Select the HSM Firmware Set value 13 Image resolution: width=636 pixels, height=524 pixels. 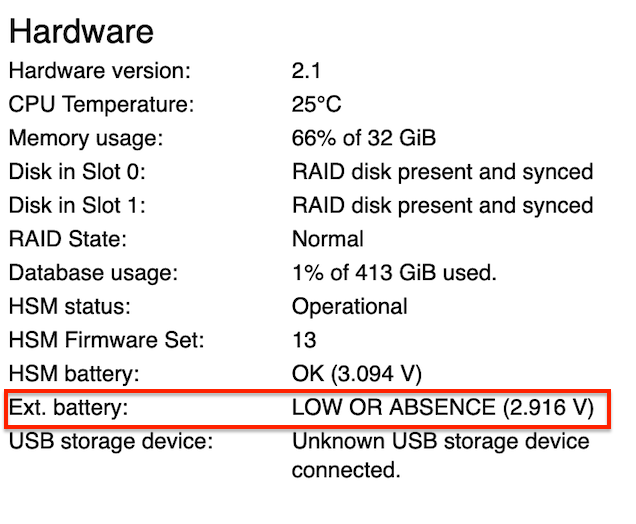pos(304,340)
